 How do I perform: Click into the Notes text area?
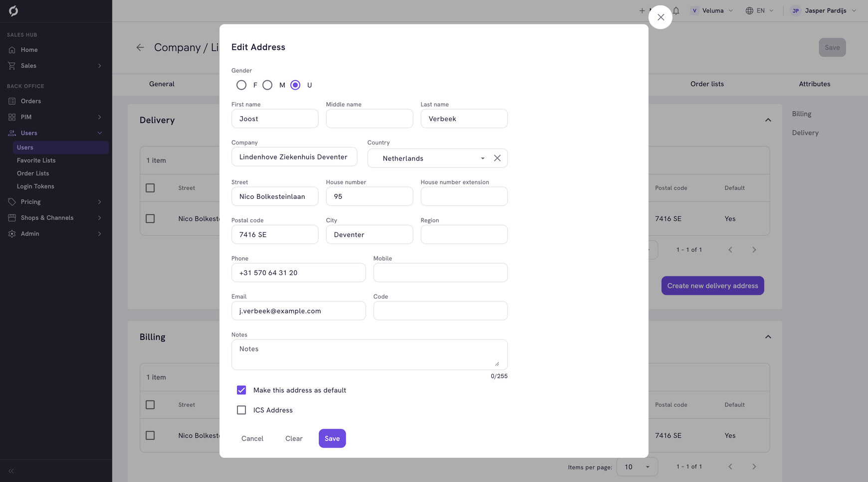(x=370, y=354)
